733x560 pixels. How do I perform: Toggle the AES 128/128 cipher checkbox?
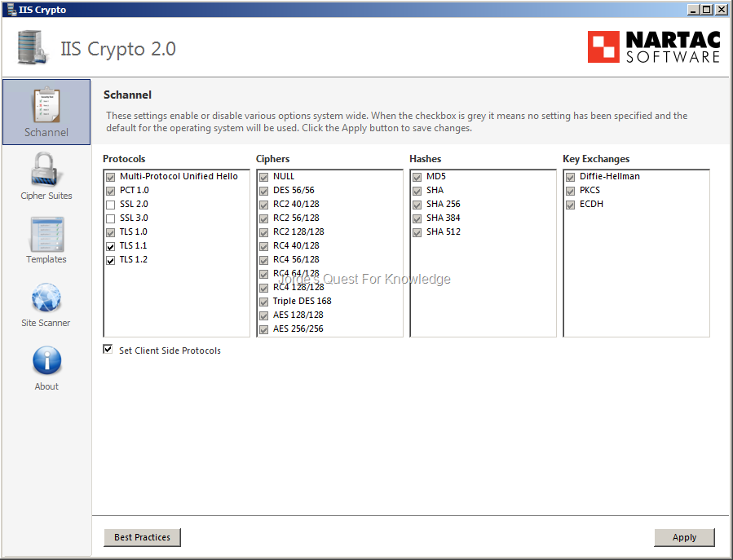pos(263,316)
